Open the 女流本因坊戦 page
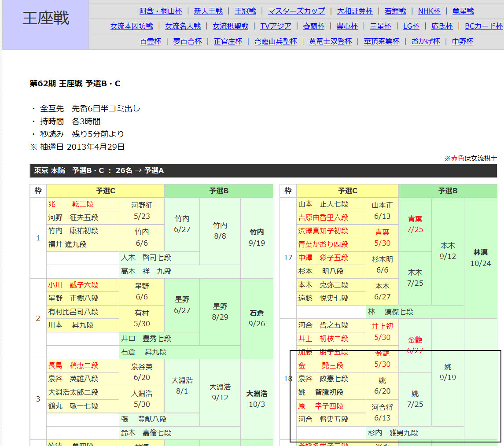Viewport: 504px width, 446px height. (x=131, y=26)
